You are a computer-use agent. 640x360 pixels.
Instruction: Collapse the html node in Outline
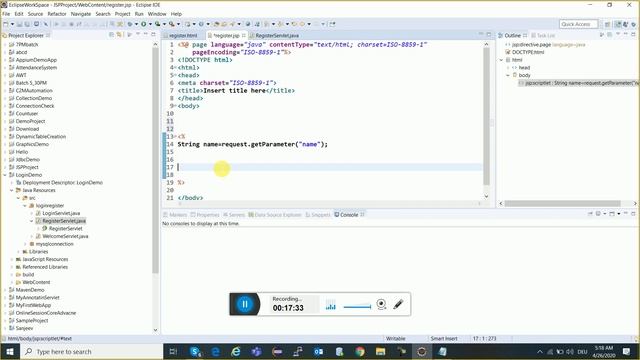[502, 60]
